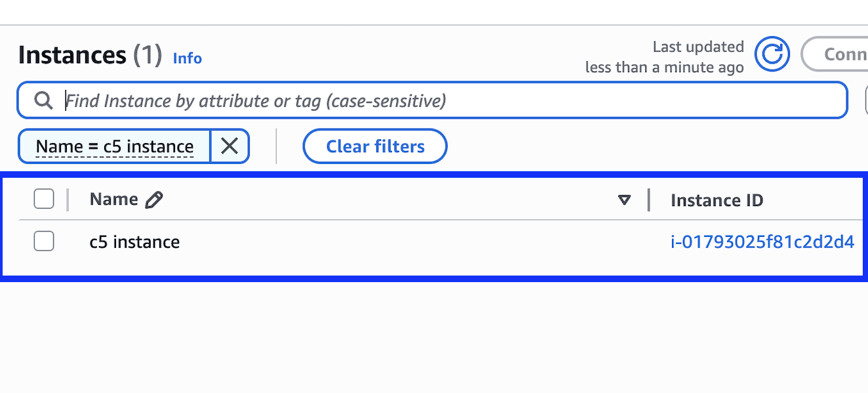Viewport: 868px width, 393px height.
Task: Refresh the instances list
Action: coord(772,54)
